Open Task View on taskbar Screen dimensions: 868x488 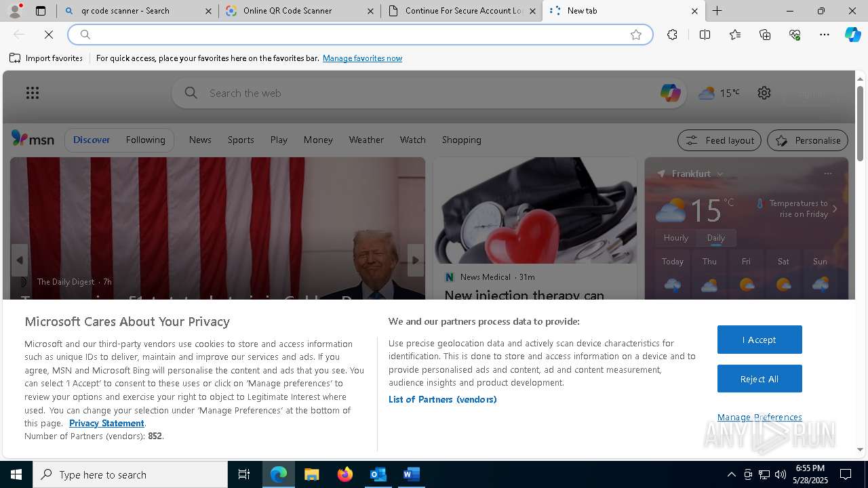click(244, 474)
